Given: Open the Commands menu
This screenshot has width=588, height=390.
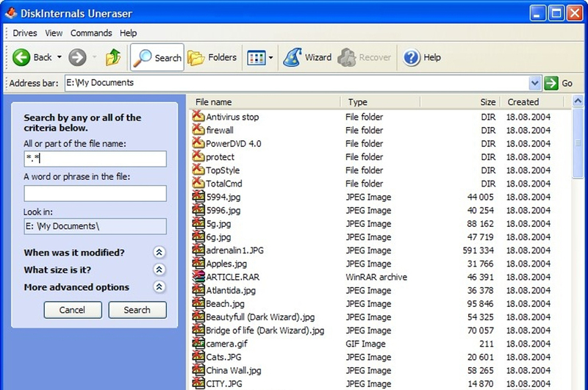Looking at the screenshot, I should point(91,33).
